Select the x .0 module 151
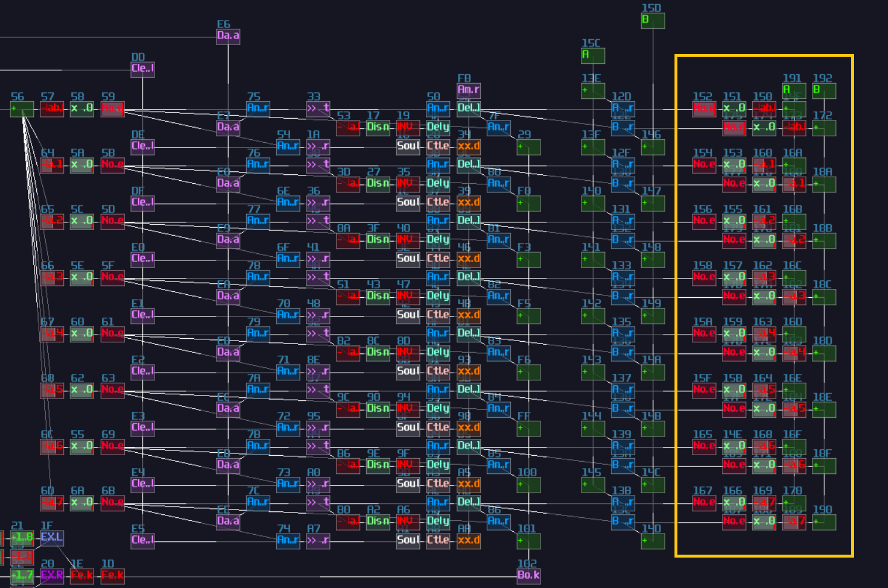The height and width of the screenshot is (588, 888). 734,109
